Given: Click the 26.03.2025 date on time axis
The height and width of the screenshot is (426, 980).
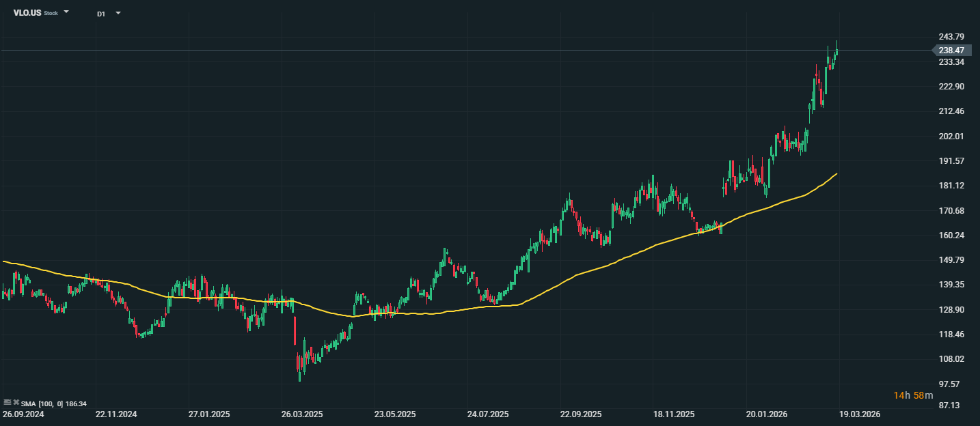Looking at the screenshot, I should point(302,414).
